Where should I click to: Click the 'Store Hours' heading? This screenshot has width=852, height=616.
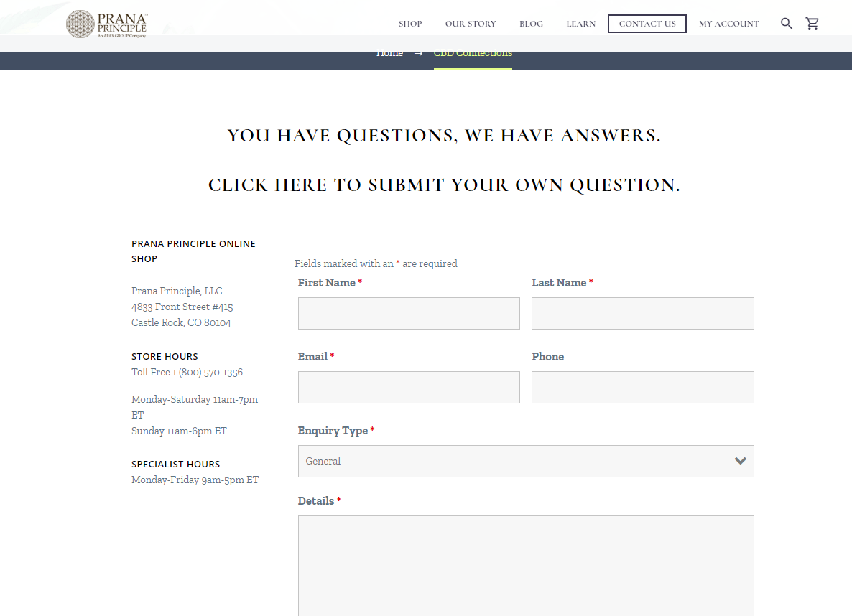coord(165,356)
